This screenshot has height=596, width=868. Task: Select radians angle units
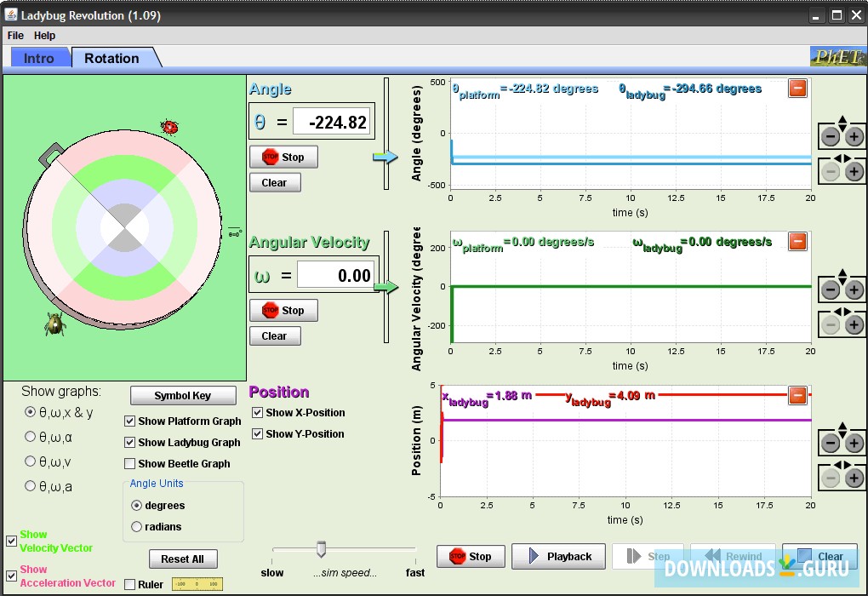point(137,527)
